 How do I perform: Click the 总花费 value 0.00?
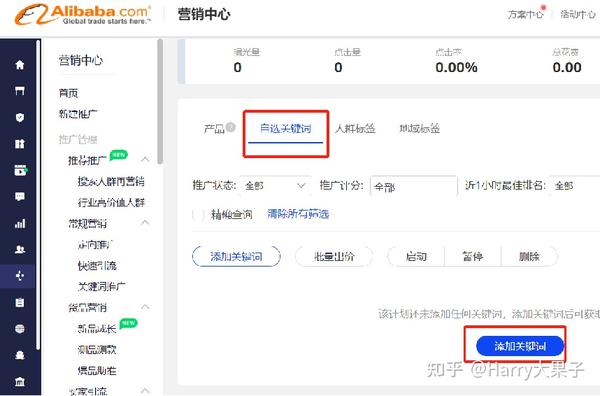[x=567, y=67]
